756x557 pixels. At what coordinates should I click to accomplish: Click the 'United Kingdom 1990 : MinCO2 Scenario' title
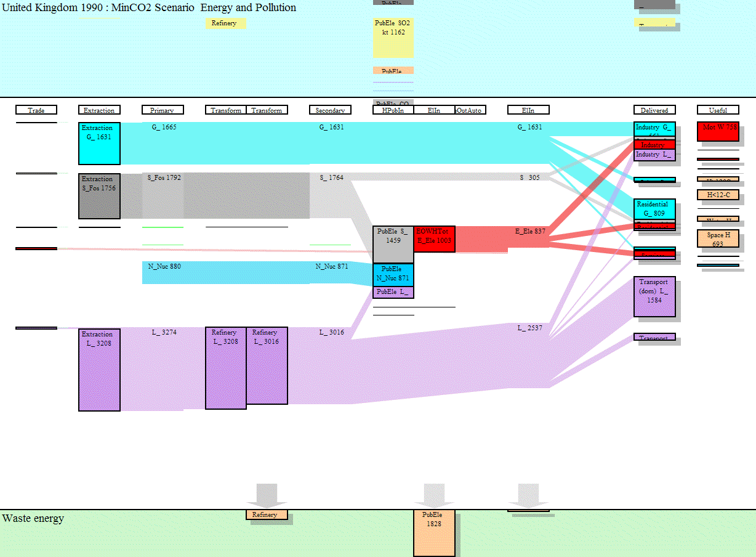pyautogui.click(x=99, y=8)
